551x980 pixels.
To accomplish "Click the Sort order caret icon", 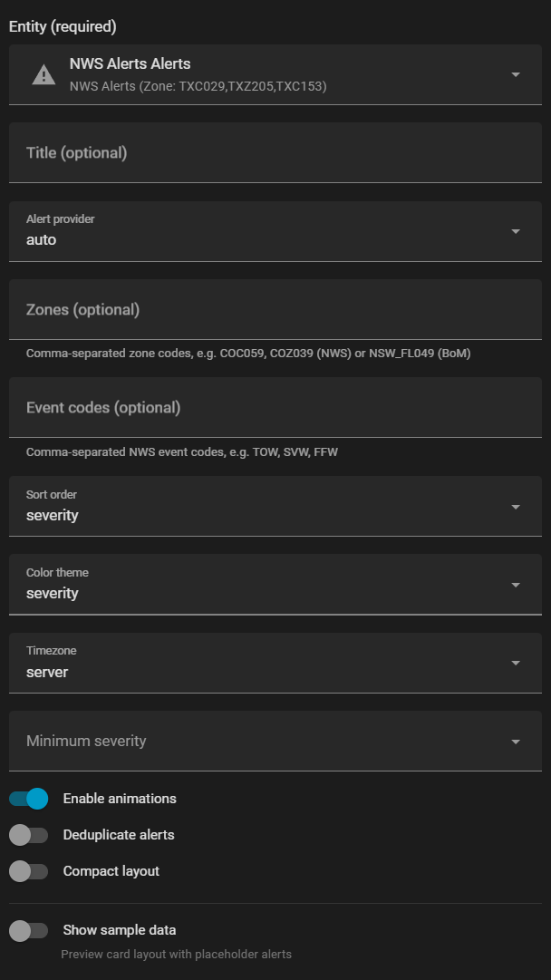I will (x=516, y=507).
